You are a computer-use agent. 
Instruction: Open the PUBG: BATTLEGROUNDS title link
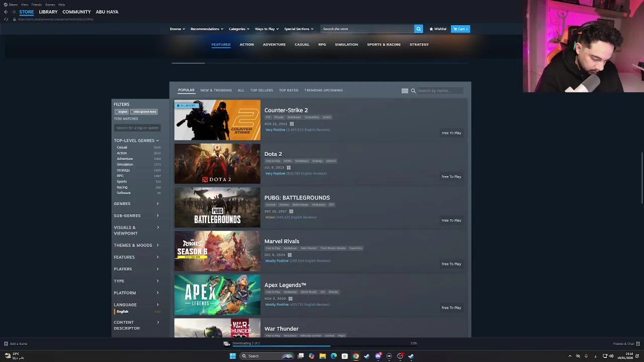pos(297,198)
